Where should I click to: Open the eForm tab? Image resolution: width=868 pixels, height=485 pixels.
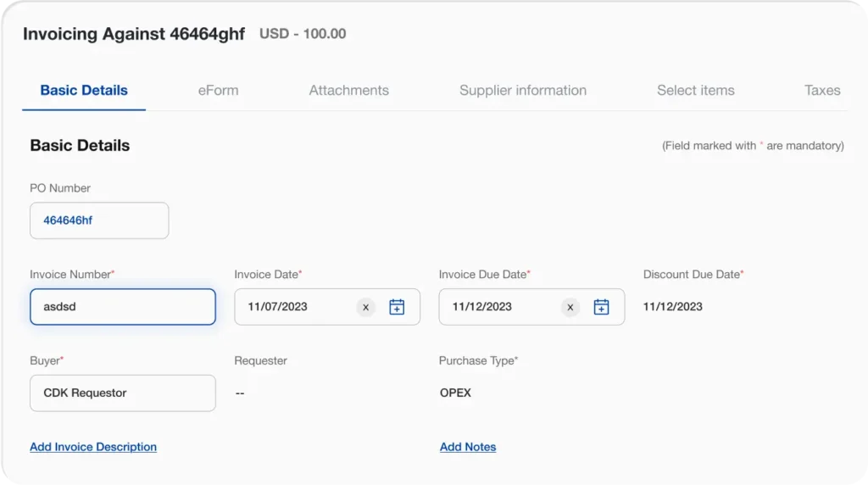218,90
